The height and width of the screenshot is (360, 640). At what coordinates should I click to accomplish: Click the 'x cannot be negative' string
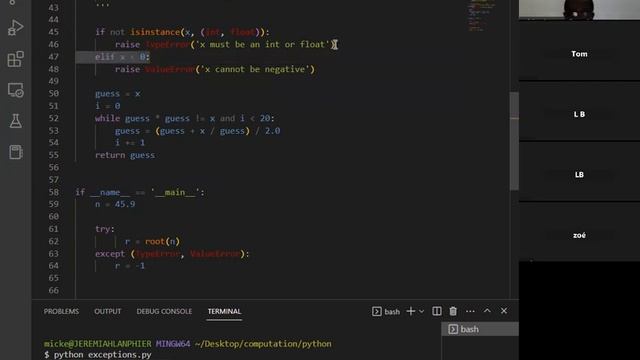point(255,69)
